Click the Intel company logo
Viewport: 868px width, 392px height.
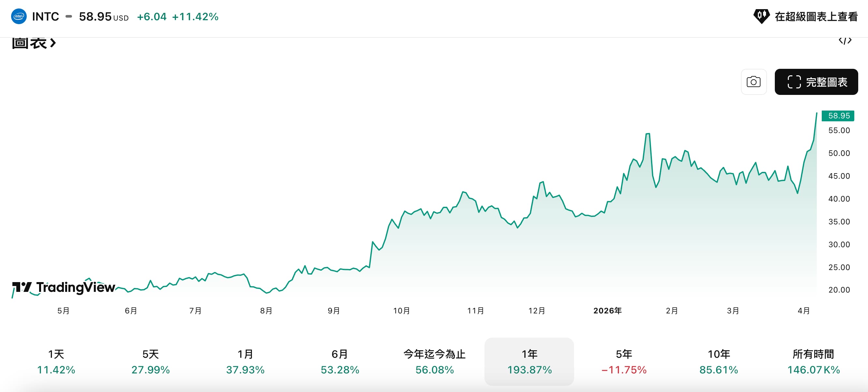[x=19, y=16]
